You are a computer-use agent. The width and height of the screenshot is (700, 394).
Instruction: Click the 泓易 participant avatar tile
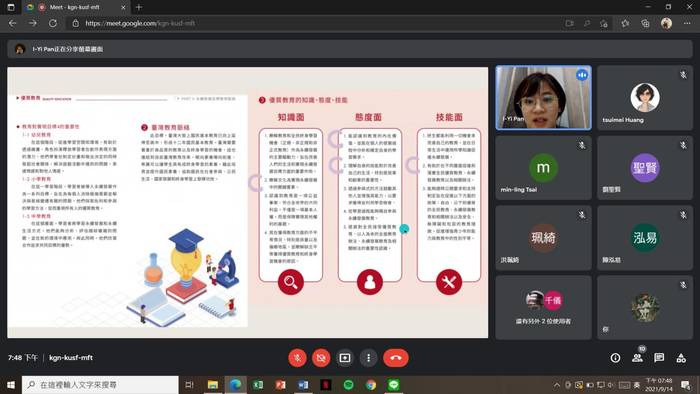[x=645, y=237]
